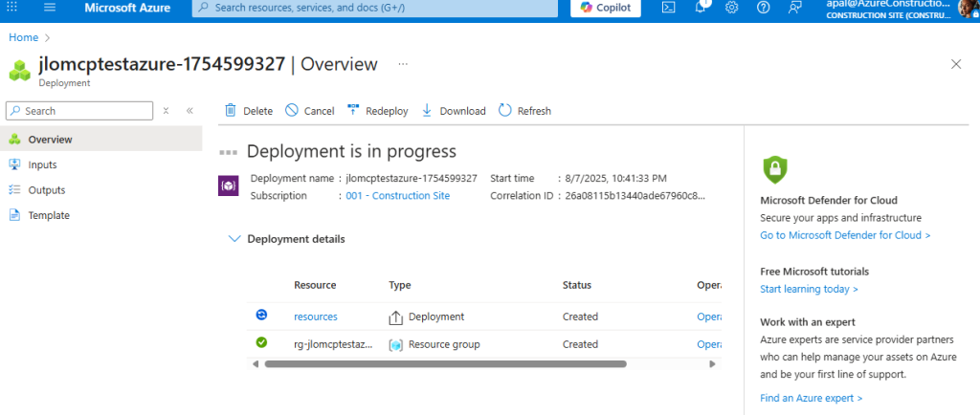
Task: Click the scrollbar right arrow
Action: (711, 363)
